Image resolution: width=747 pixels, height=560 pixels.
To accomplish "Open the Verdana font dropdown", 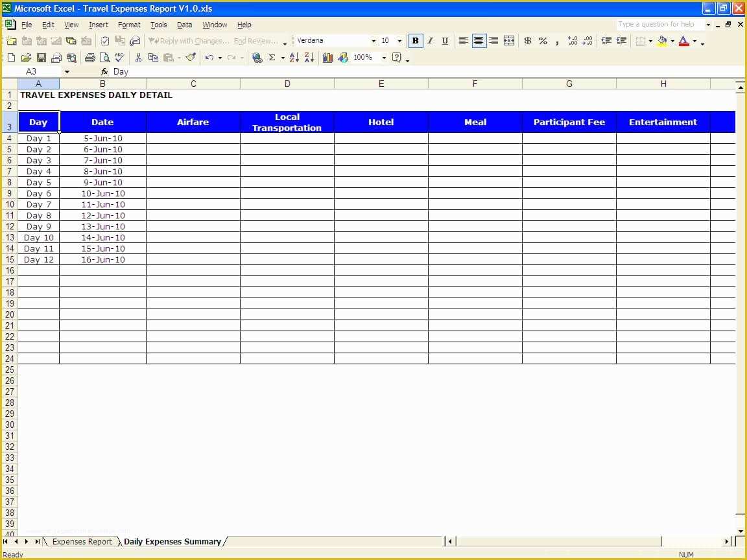I will (373, 41).
